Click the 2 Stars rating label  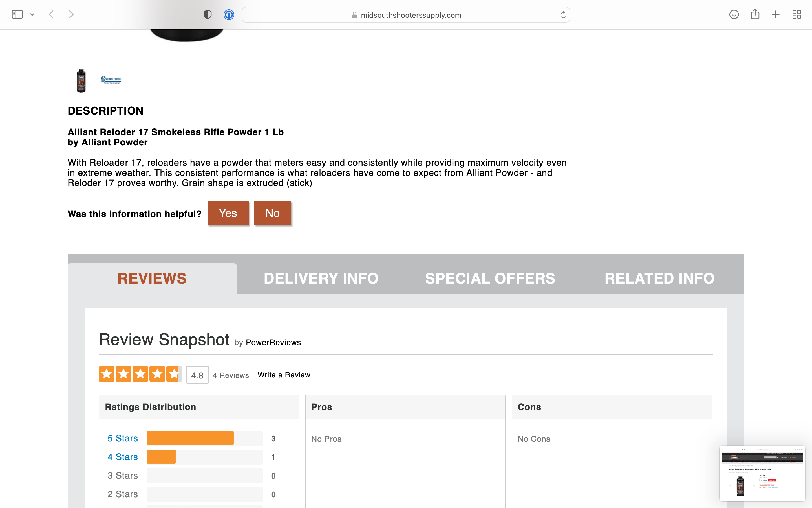(x=122, y=494)
